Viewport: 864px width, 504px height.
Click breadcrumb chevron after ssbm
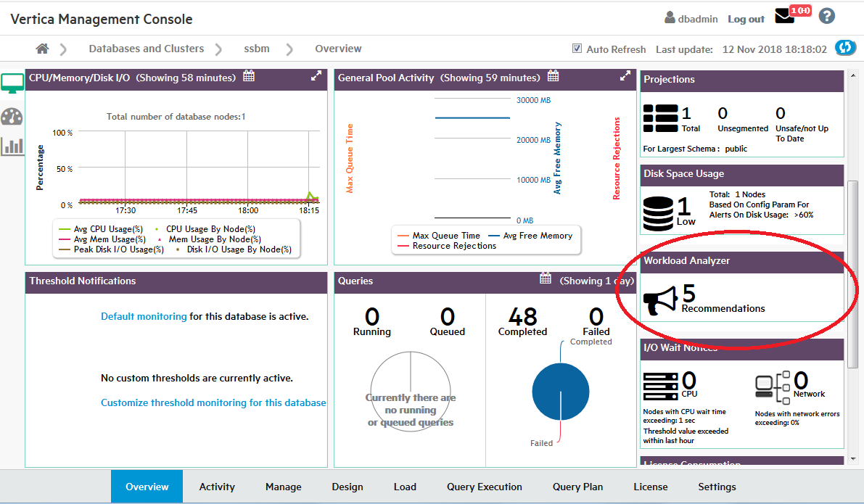pyautogui.click(x=290, y=49)
